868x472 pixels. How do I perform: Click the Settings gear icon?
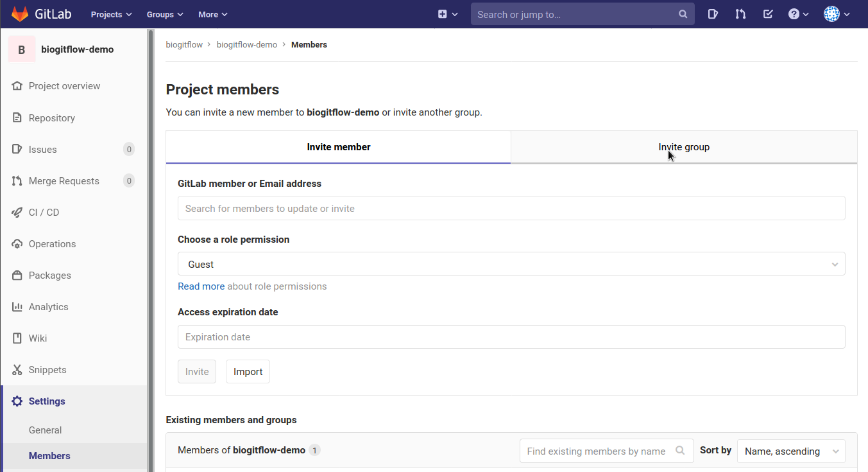[17, 401]
